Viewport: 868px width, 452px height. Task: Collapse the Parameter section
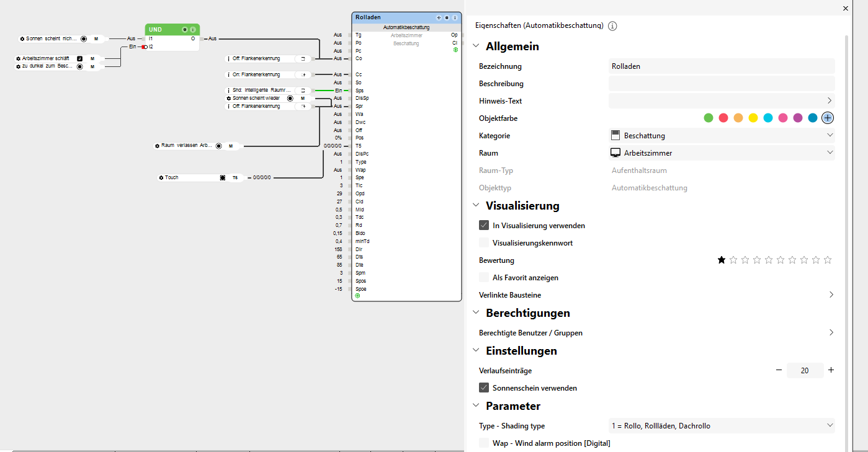[x=476, y=405]
